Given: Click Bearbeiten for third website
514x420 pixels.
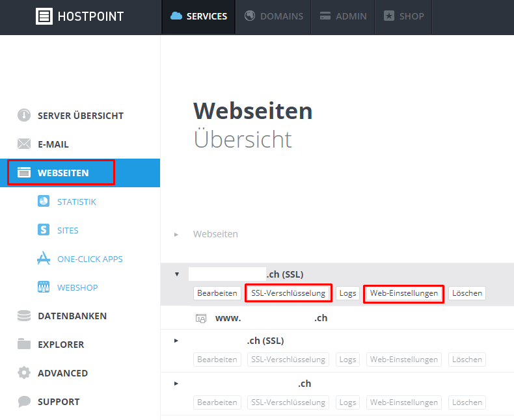Looking at the screenshot, I should (x=217, y=402).
